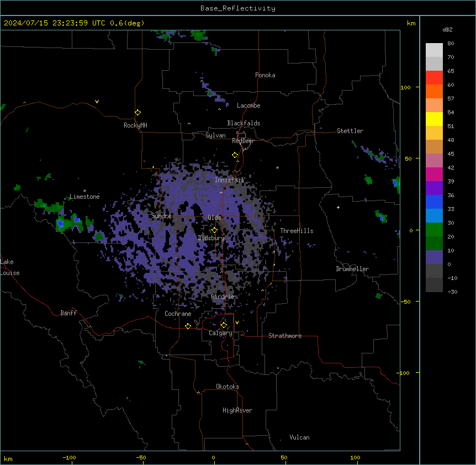The image size is (476, 465).
Task: Select the Drumheller label
Action: coord(352,269)
